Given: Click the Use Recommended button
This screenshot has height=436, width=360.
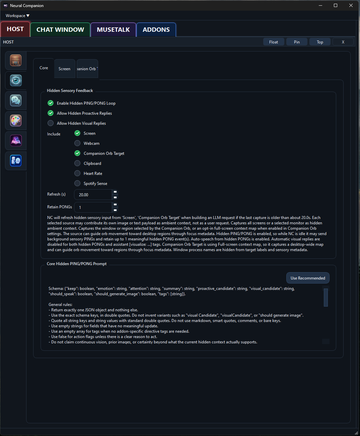Looking at the screenshot, I should (308, 278).
